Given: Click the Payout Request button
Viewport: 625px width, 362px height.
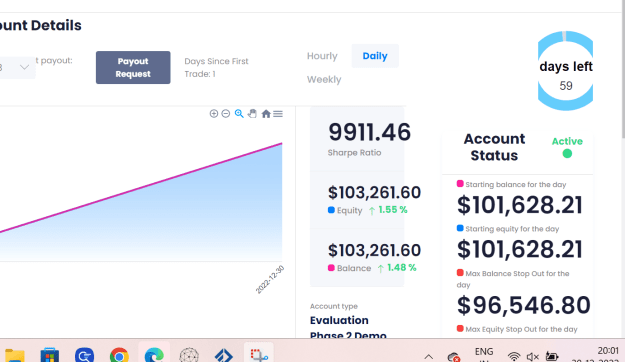Looking at the screenshot, I should 133,67.
